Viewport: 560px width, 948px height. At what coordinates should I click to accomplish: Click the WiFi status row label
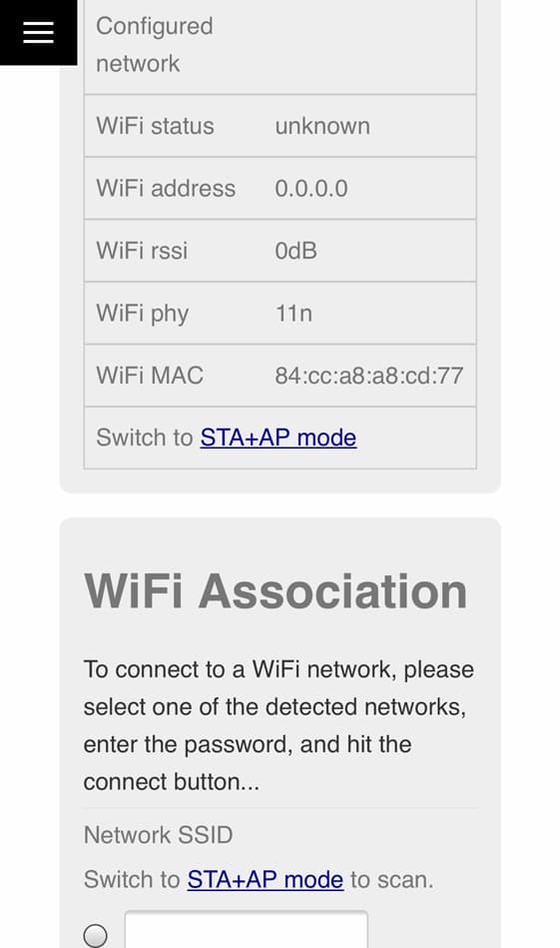point(156,126)
